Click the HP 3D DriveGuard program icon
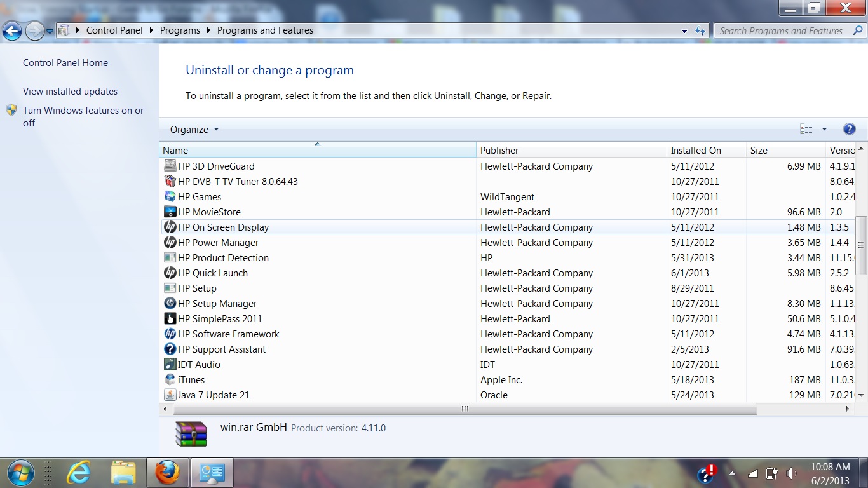Image resolution: width=868 pixels, height=488 pixels. point(170,166)
